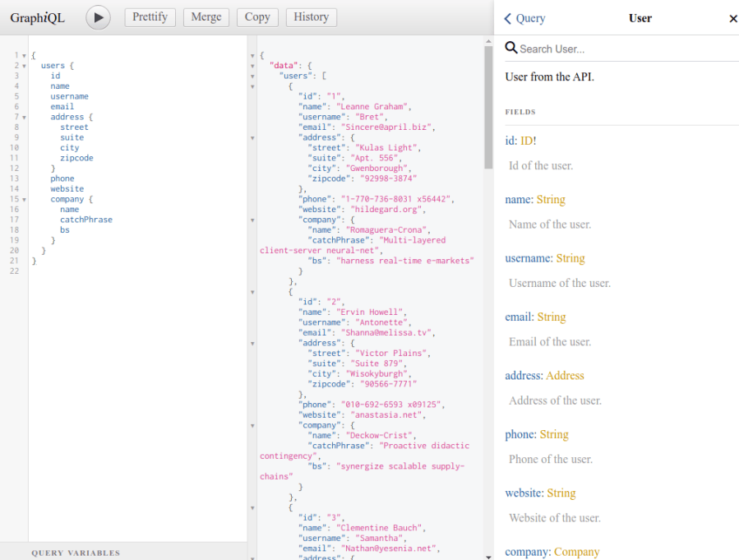
Task: Open the Address type link
Action: 565,376
